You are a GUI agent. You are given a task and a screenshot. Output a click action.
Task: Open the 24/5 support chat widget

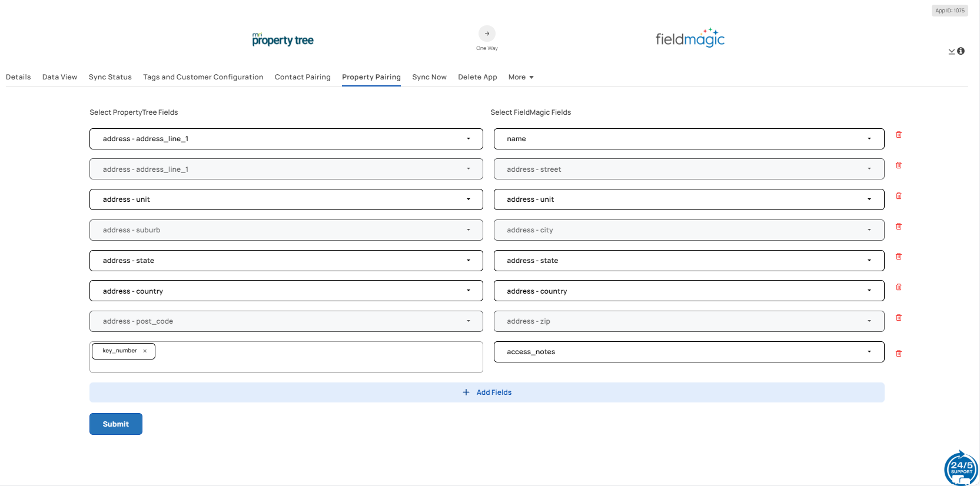coord(961,468)
